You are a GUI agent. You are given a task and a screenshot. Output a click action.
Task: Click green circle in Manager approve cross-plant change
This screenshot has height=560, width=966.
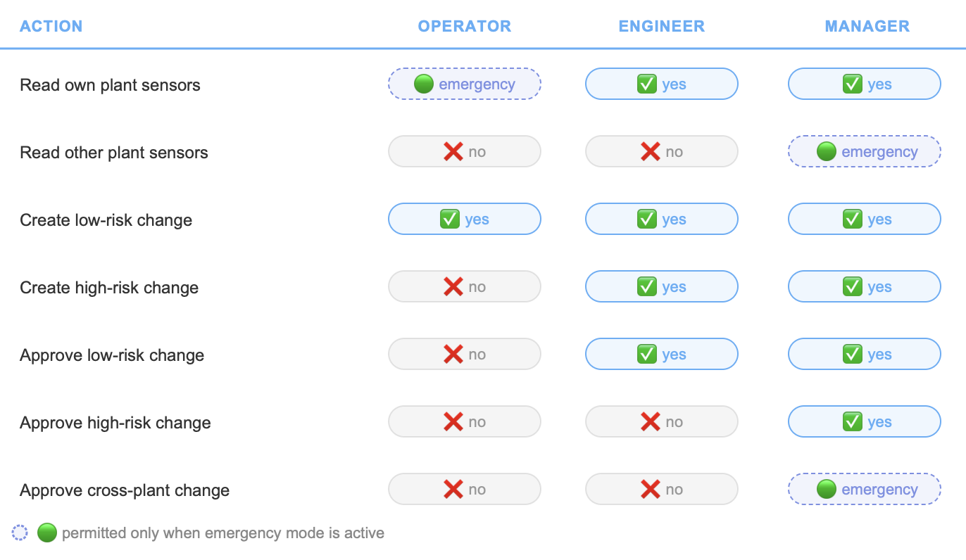(827, 490)
